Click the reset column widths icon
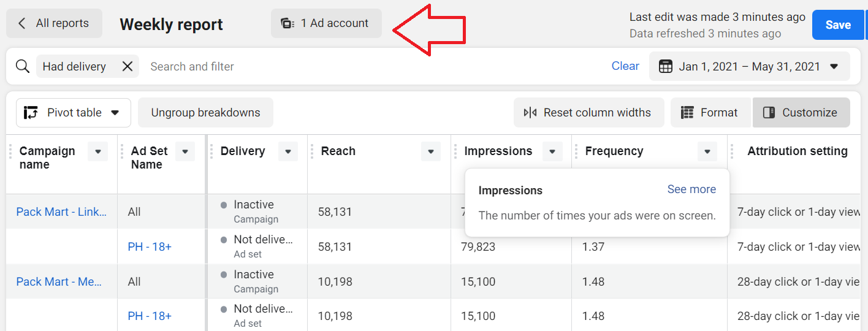This screenshot has width=868, height=331. click(x=530, y=113)
